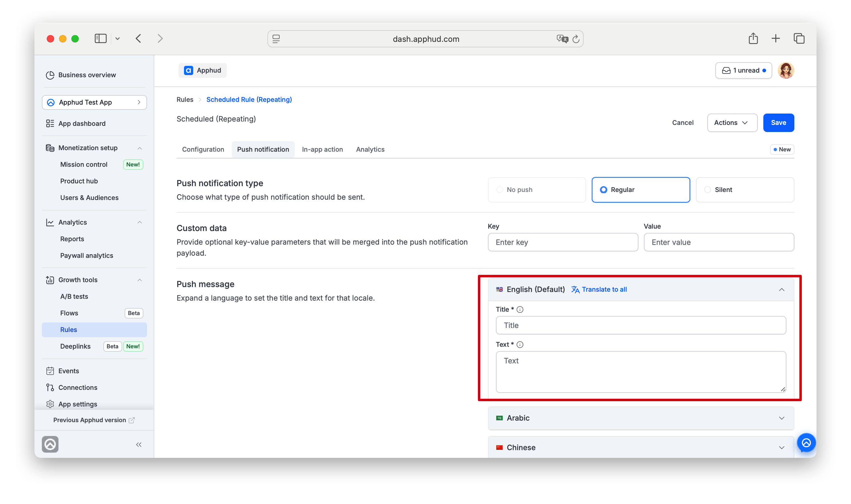
Task: Open the Apphud Test App switcher
Action: 94,102
